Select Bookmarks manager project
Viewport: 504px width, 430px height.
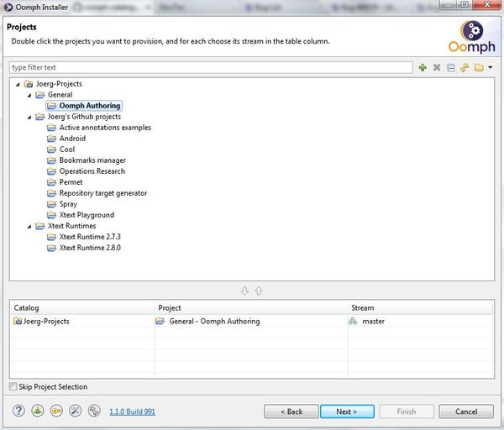tap(92, 160)
